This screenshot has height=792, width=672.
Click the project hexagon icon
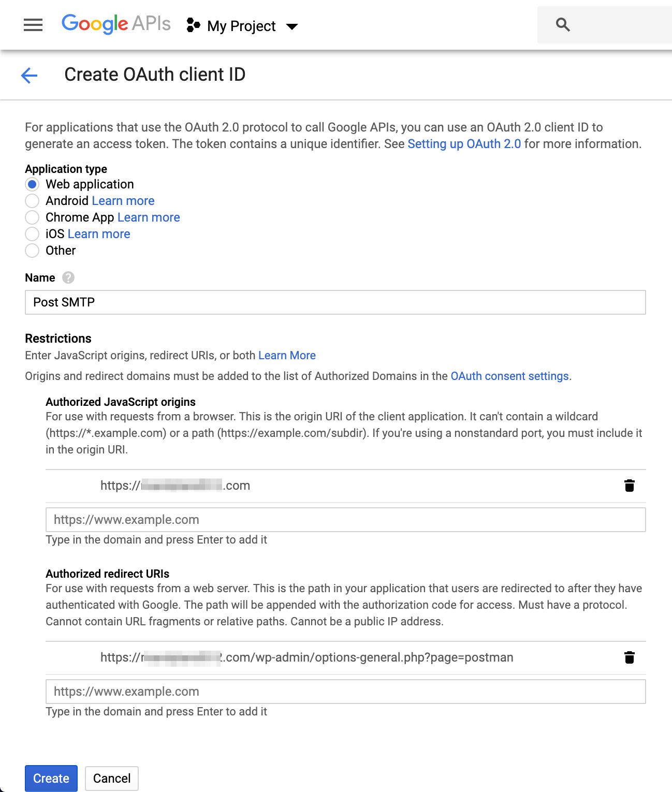[x=193, y=25]
